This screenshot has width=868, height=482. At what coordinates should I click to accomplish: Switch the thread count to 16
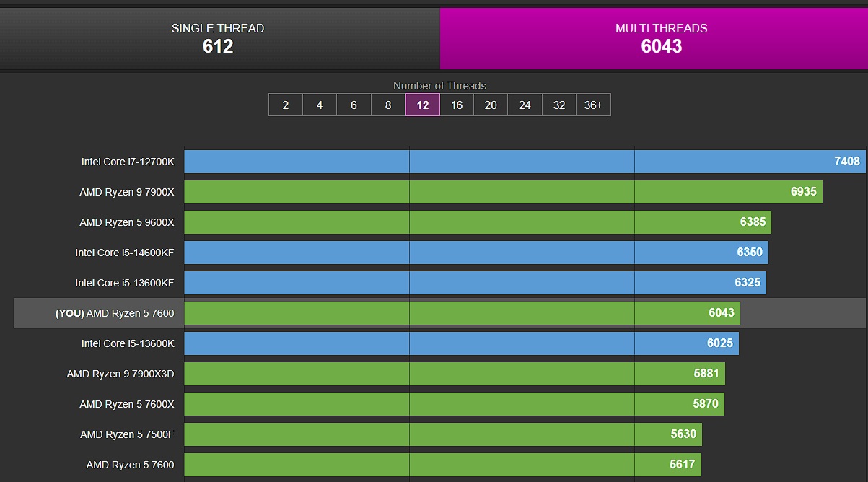point(457,105)
